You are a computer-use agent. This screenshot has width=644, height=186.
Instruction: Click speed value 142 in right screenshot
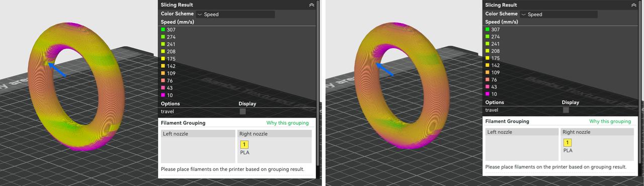[495, 65]
